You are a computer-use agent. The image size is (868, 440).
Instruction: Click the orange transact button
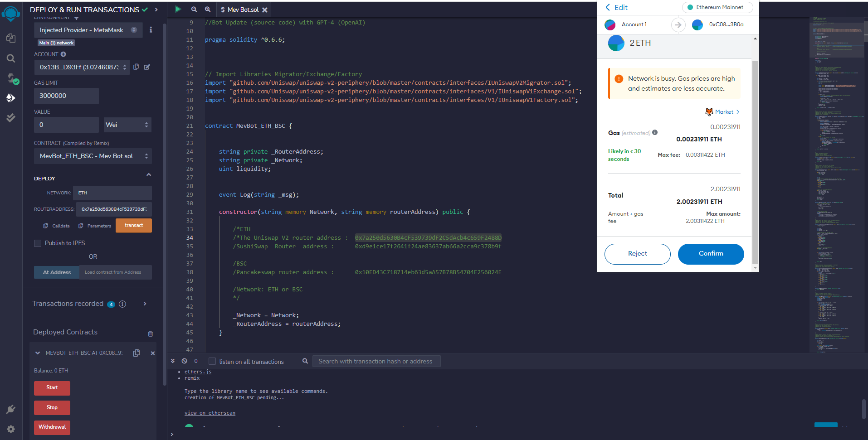[134, 226]
